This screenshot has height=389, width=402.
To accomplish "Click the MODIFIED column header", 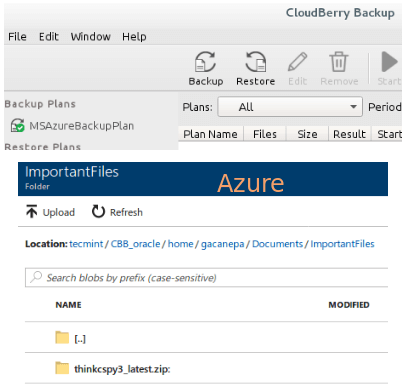I will pyautogui.click(x=349, y=305).
